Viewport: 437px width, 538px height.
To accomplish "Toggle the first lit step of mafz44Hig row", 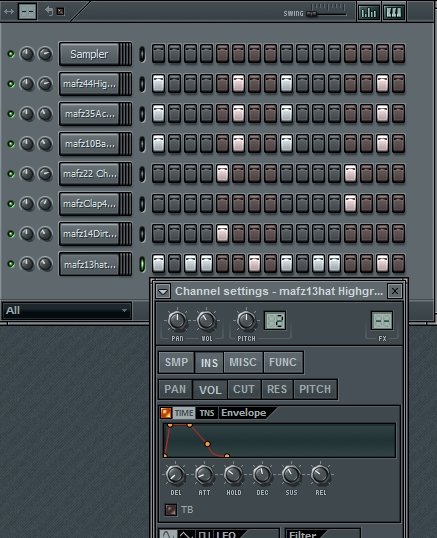I will coord(158,84).
